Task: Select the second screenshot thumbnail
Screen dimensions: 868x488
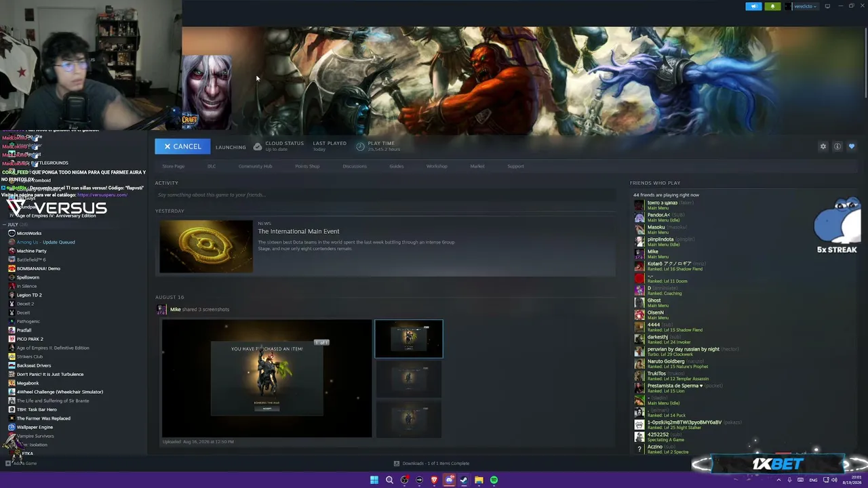Action: click(409, 379)
